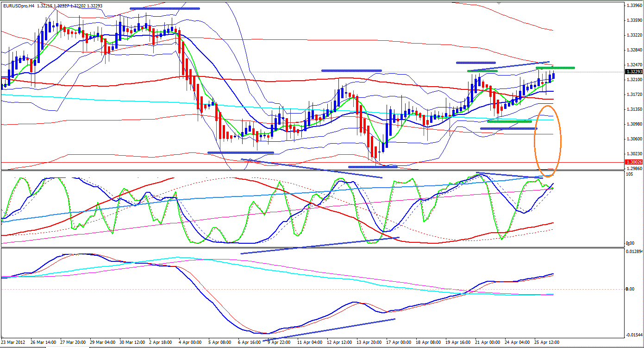Click the 27 Mar 20:00 time label
This screenshot has width=644, height=348.
[73, 342]
